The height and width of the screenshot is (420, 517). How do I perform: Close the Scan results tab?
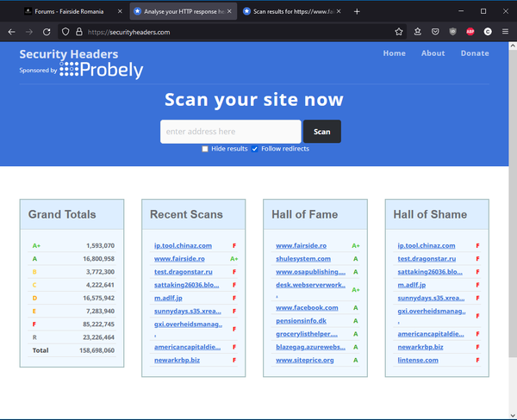coord(339,11)
